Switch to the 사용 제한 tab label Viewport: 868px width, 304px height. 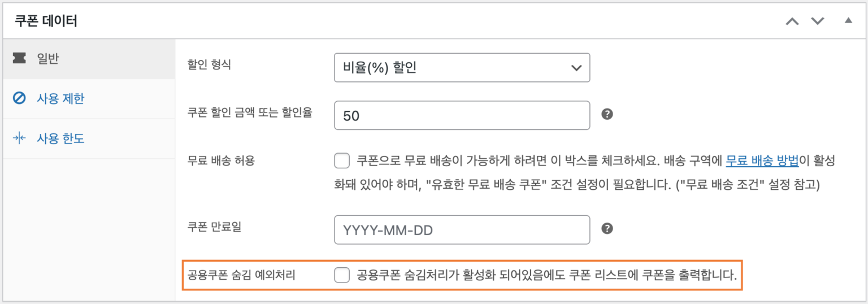tap(60, 99)
